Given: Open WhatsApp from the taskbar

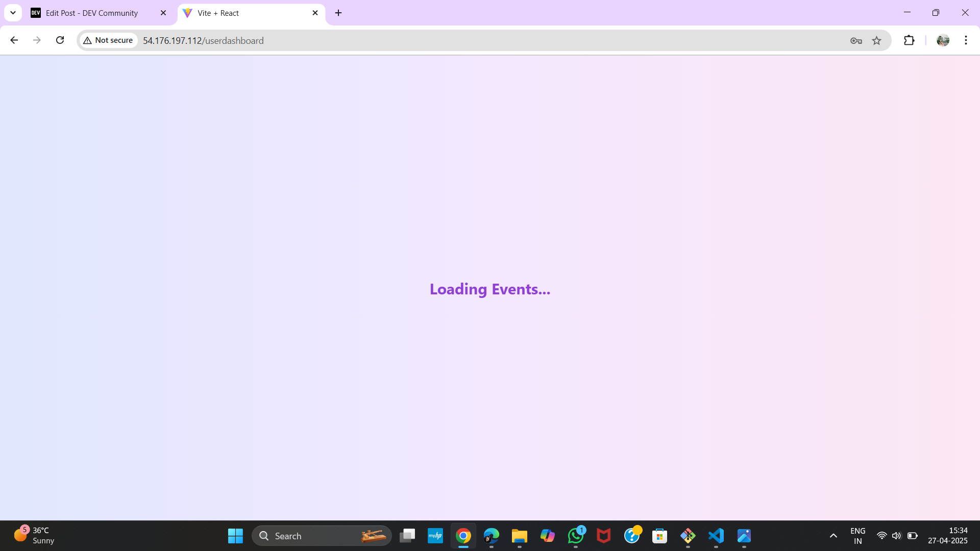Looking at the screenshot, I should click(x=576, y=536).
